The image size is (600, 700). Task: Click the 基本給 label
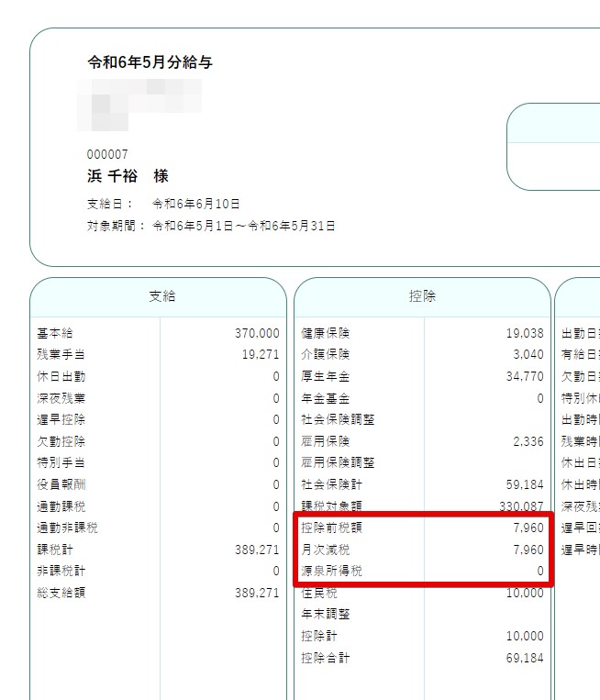click(55, 333)
